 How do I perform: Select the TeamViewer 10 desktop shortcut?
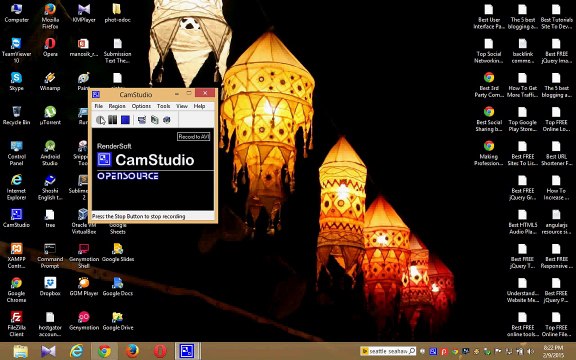click(x=17, y=50)
